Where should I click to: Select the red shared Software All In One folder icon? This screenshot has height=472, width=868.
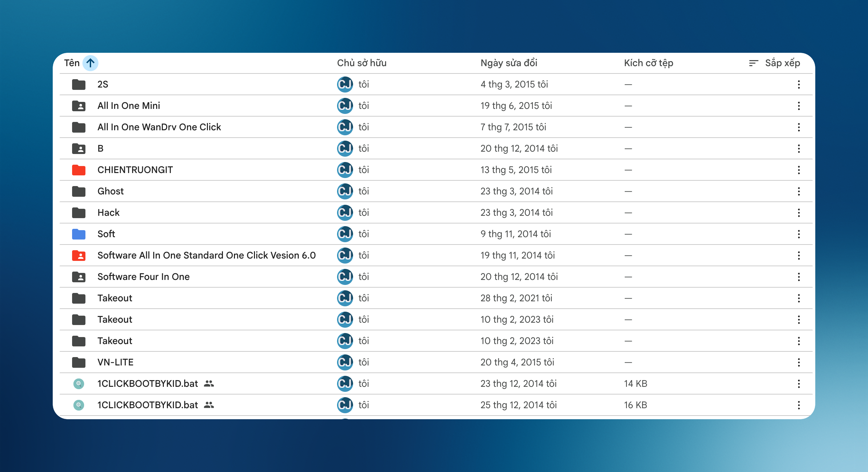(78, 256)
